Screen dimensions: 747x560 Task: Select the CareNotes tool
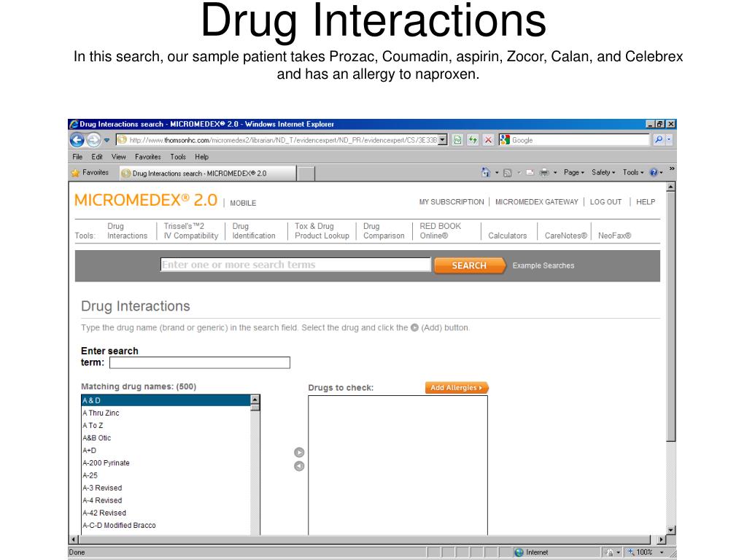tap(565, 236)
